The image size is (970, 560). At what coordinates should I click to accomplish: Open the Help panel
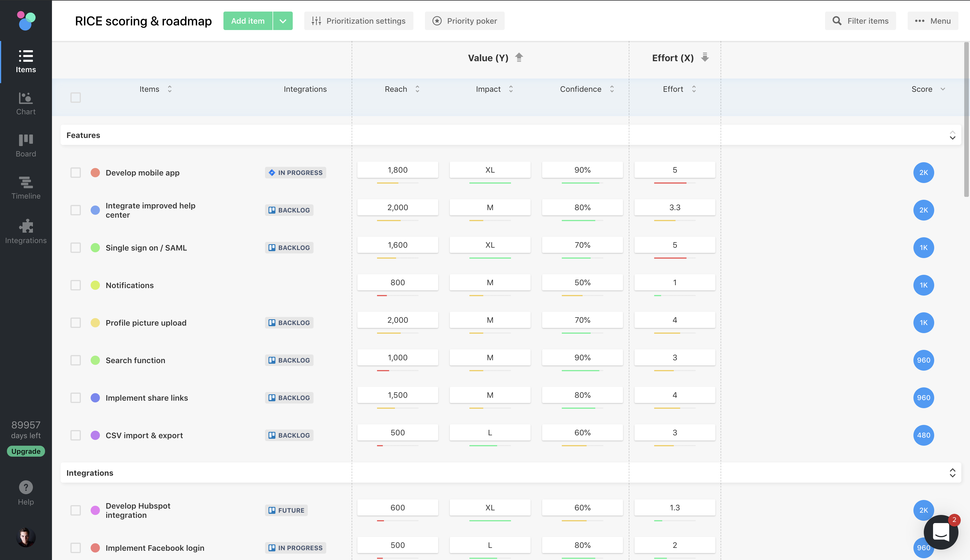pos(25,493)
